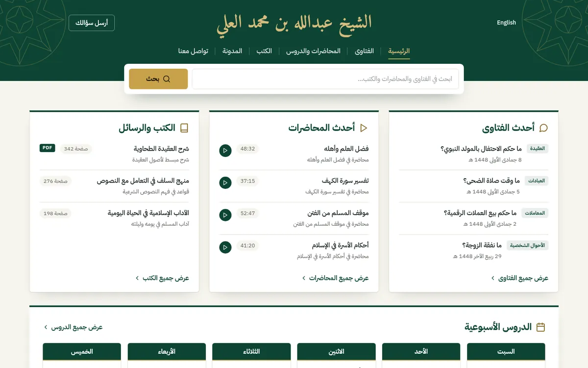Play the lecture موقف المسلم من الفتن
Screen dimensions: 588x368
pos(225,215)
